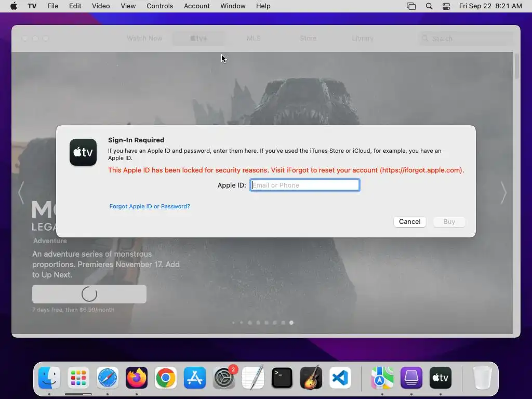
Task: Click the Buy button
Action: click(449, 221)
